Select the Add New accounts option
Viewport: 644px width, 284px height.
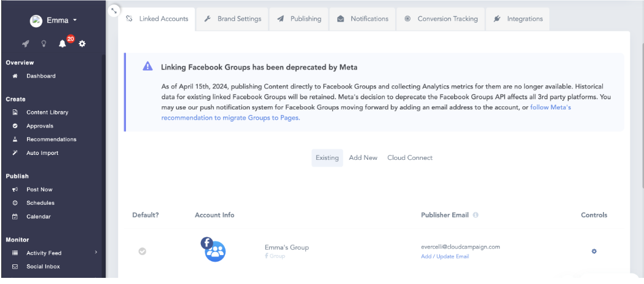tap(363, 158)
